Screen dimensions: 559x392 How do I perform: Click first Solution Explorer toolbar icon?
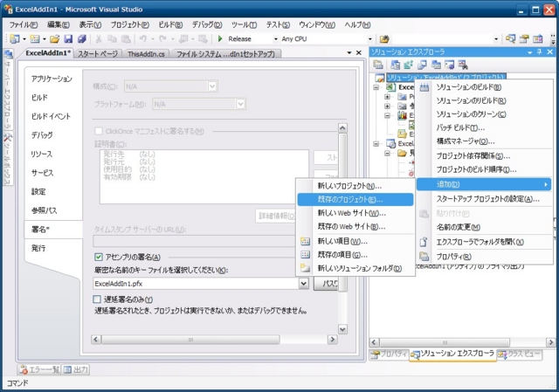point(378,65)
